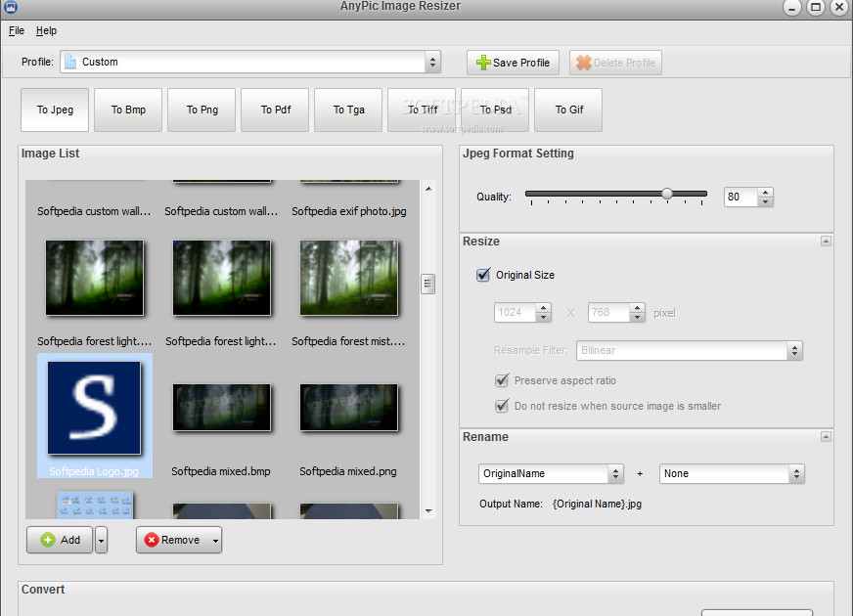853x616 pixels.
Task: Open the Profile dropdown showing Custom
Action: 250,62
